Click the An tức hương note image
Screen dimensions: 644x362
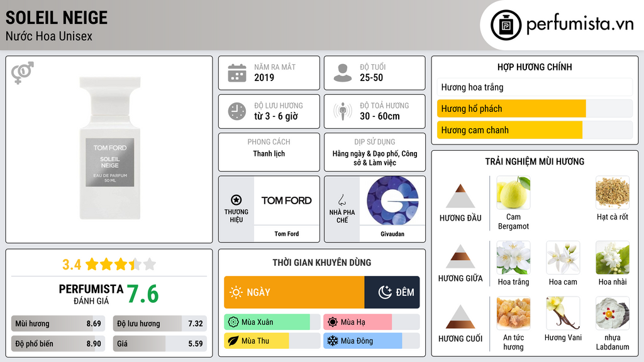513,314
